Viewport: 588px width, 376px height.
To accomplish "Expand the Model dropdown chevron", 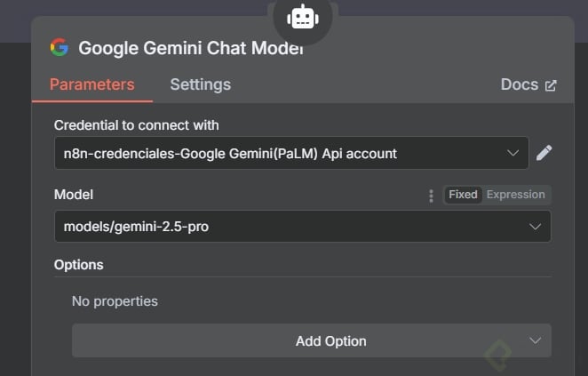I will coord(535,227).
